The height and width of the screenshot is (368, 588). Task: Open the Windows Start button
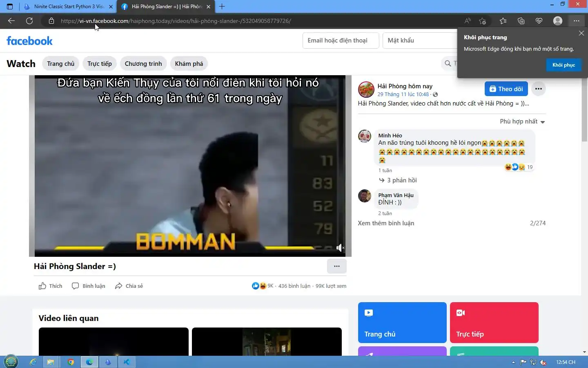coord(11,362)
